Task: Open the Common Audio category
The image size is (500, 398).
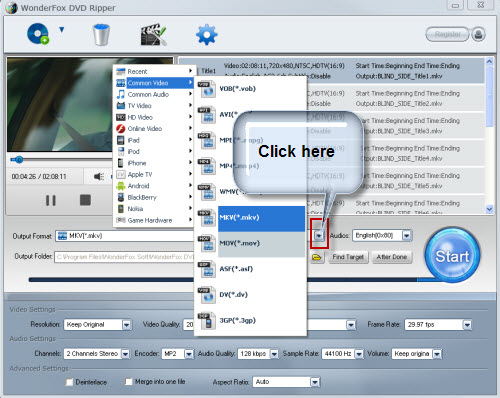Action: pos(154,94)
